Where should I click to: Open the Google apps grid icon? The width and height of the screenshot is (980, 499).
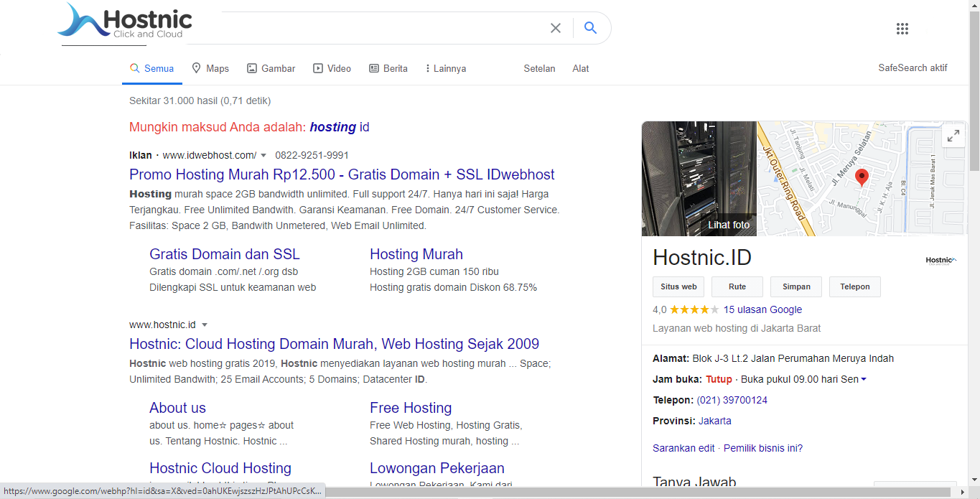pos(902,29)
